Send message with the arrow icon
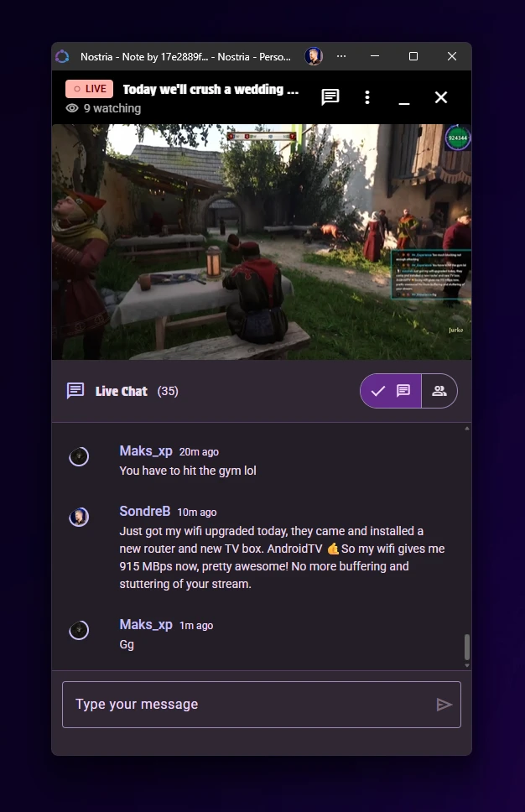The height and width of the screenshot is (812, 525). (444, 705)
